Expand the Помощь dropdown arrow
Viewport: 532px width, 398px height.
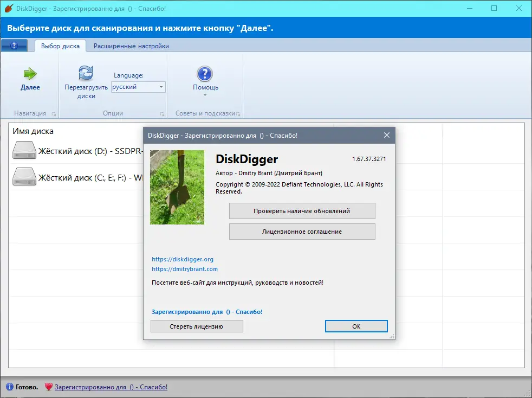tap(205, 95)
